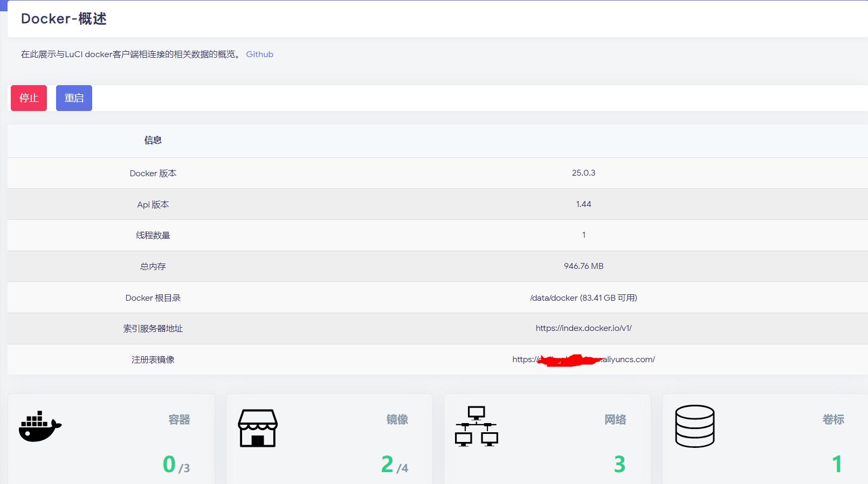The height and width of the screenshot is (484, 868).
Task: Click the 注册表镜像 row label
Action: [153, 360]
